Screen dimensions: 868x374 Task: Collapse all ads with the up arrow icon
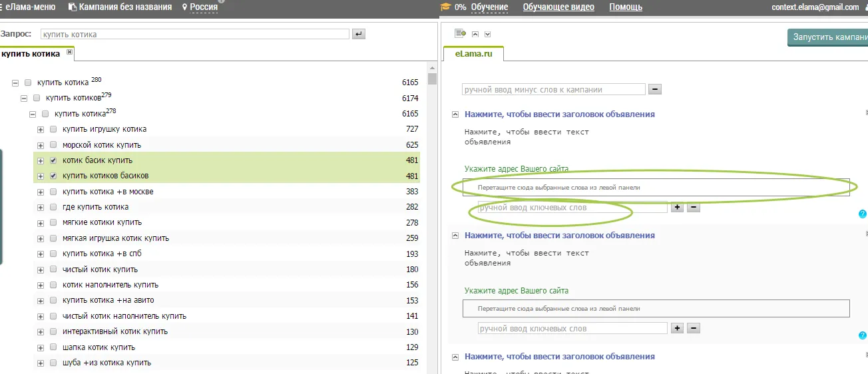[475, 34]
